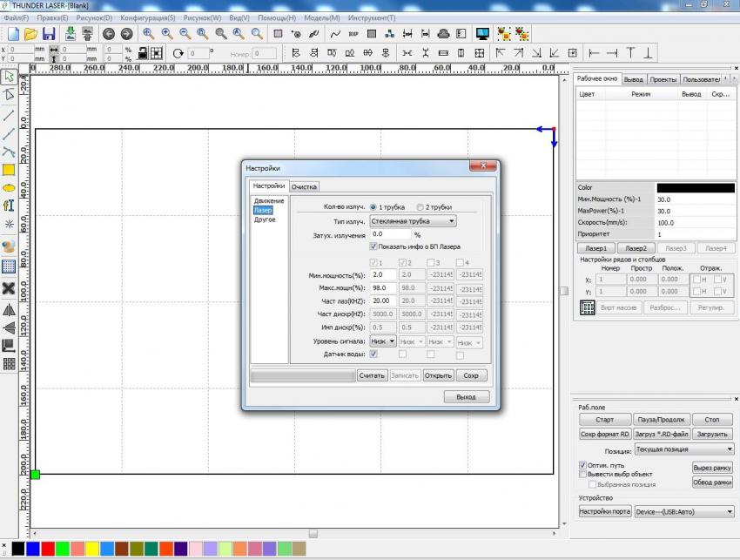Click the Undo back arrow icon
Viewport: 740px width, 560px height.
tap(109, 34)
